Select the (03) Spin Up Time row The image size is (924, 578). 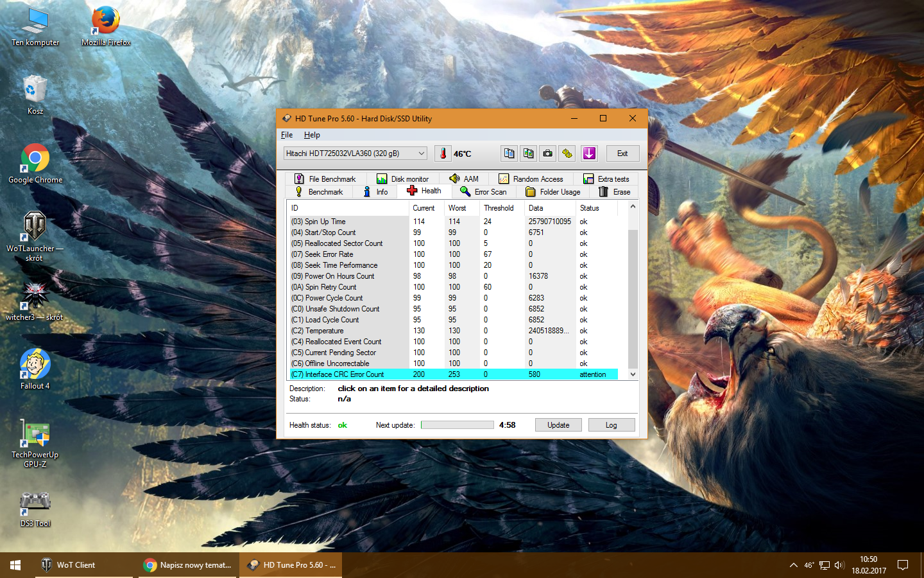pyautogui.click(x=453, y=222)
